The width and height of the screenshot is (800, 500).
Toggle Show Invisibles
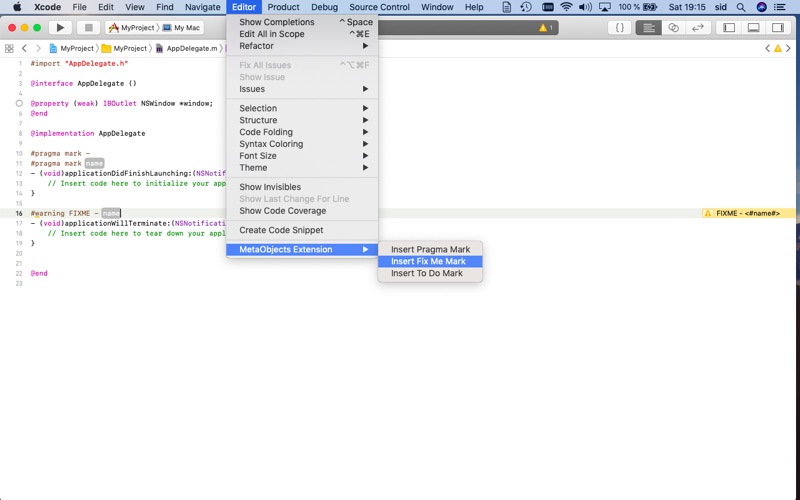click(302, 187)
